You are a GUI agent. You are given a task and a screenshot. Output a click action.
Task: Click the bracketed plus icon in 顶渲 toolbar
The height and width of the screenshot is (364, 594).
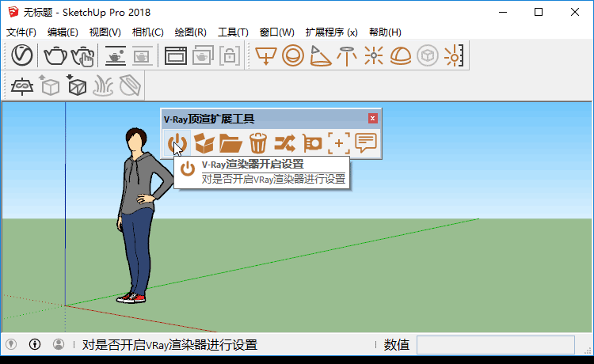point(339,143)
